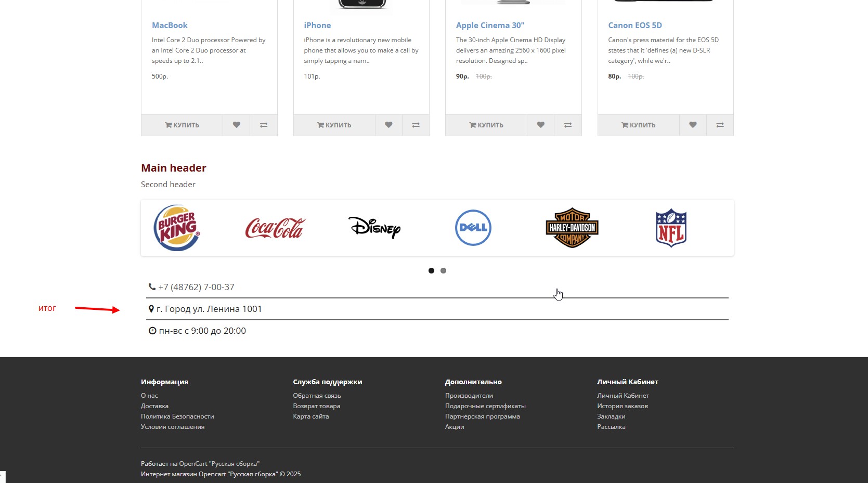
Task: Click the phone icon beside +7 (48762) 7-00-37
Action: click(152, 287)
